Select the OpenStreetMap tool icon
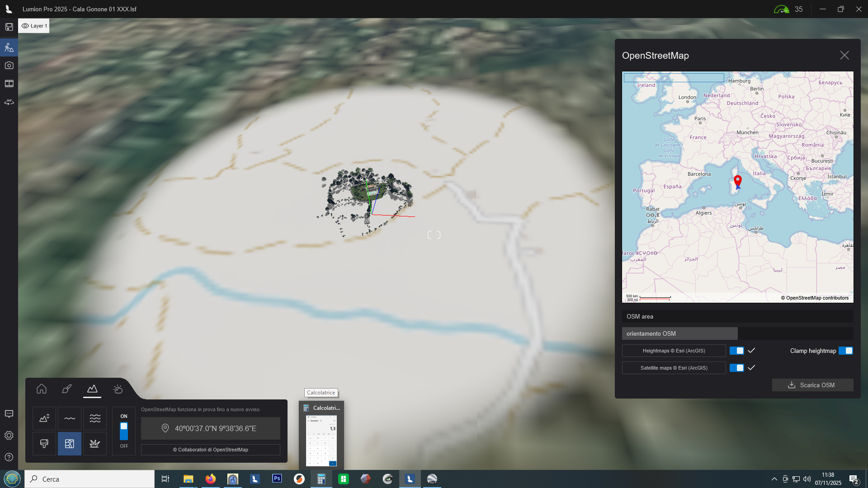The image size is (868, 488). pos(70,444)
